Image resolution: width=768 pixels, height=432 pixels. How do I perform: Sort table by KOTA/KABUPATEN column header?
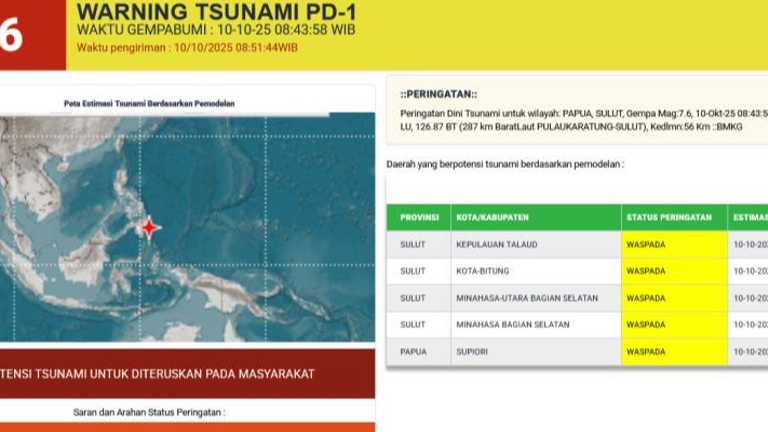(492, 217)
